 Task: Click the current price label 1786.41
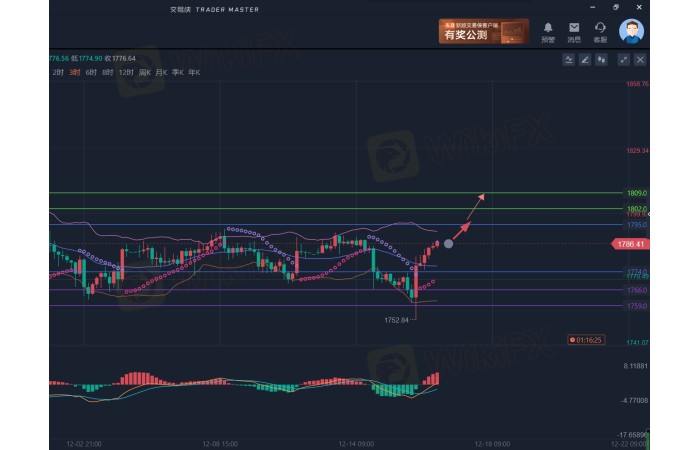point(629,243)
